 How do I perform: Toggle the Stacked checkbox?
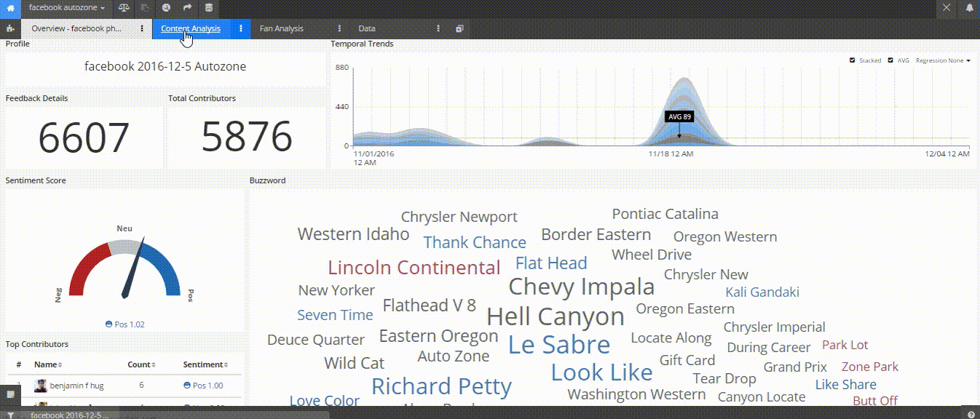point(853,60)
